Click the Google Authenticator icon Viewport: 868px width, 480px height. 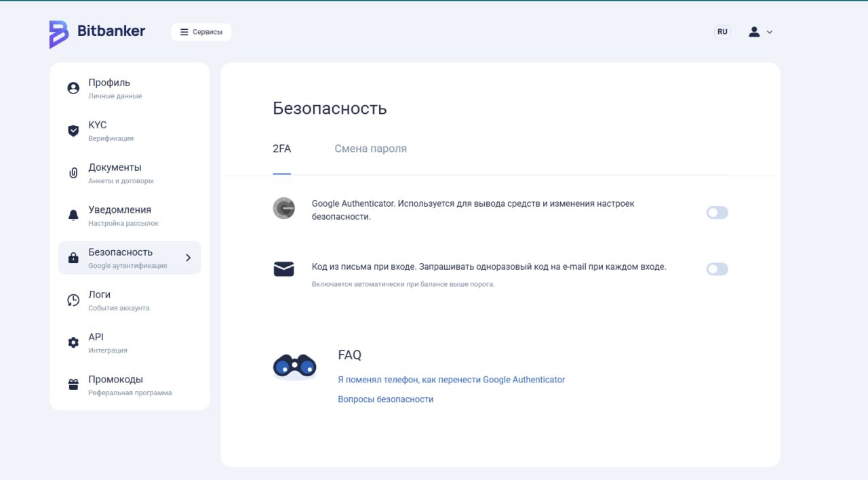click(283, 208)
